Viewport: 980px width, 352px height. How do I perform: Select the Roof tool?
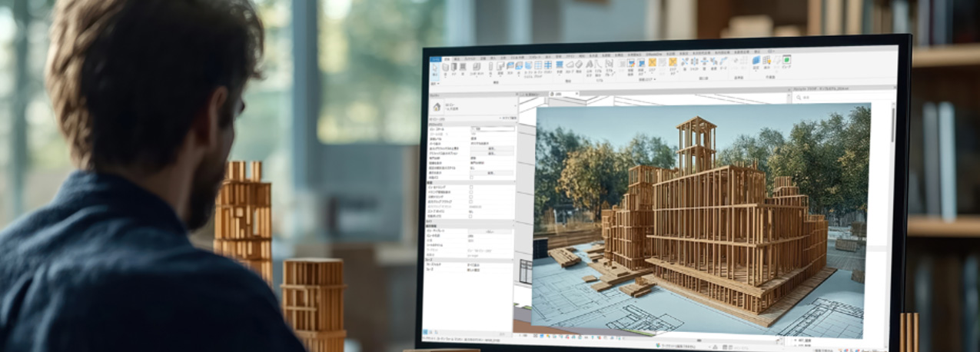[500, 68]
